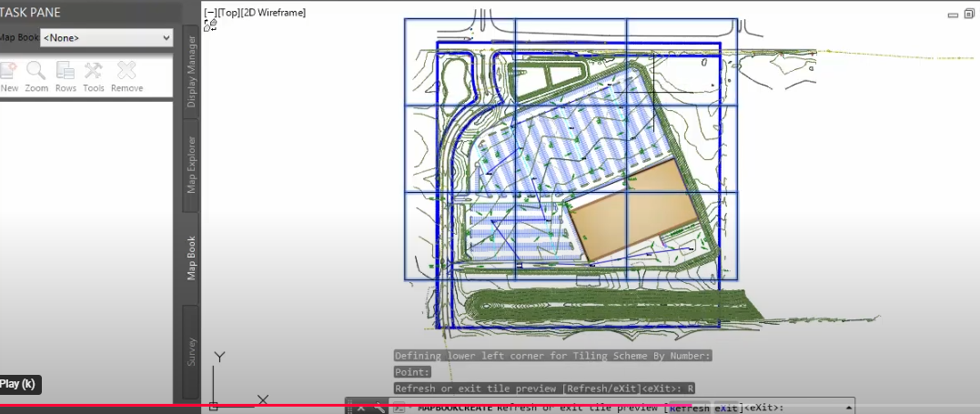Close the command line with X icon
The height and width of the screenshot is (414, 980).
pos(360,408)
